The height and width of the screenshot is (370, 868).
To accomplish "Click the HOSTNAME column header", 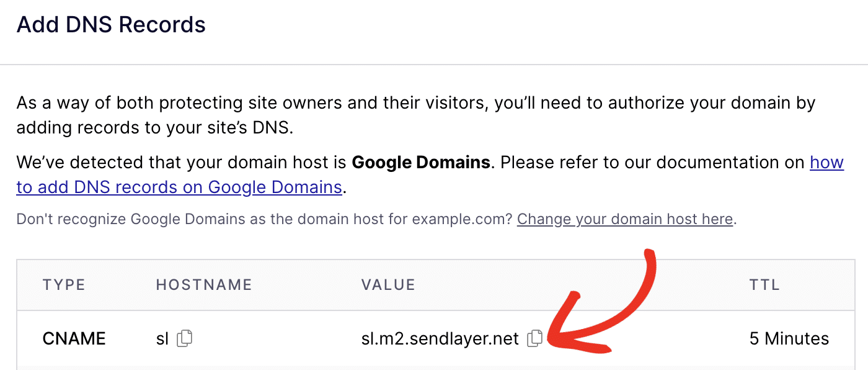I will [x=204, y=285].
